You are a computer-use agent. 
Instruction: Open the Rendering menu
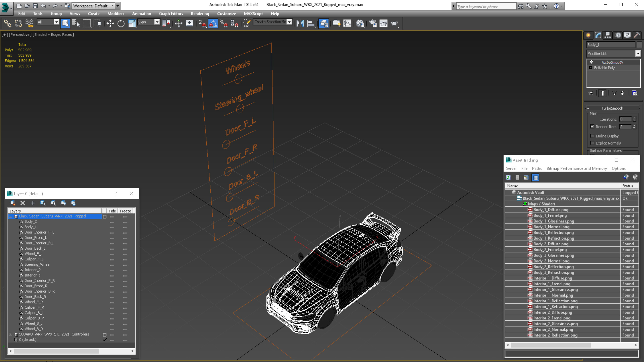pyautogui.click(x=200, y=14)
